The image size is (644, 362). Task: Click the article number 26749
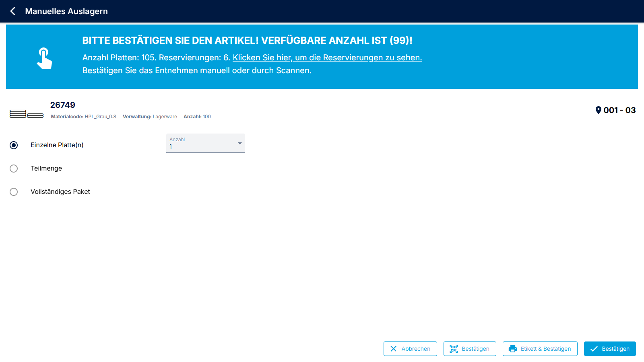tap(63, 105)
